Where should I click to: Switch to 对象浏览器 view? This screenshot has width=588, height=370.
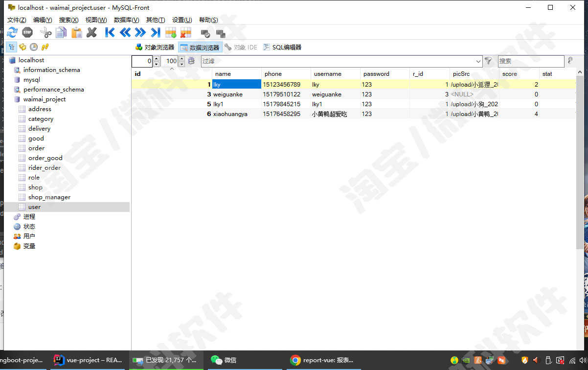point(155,47)
